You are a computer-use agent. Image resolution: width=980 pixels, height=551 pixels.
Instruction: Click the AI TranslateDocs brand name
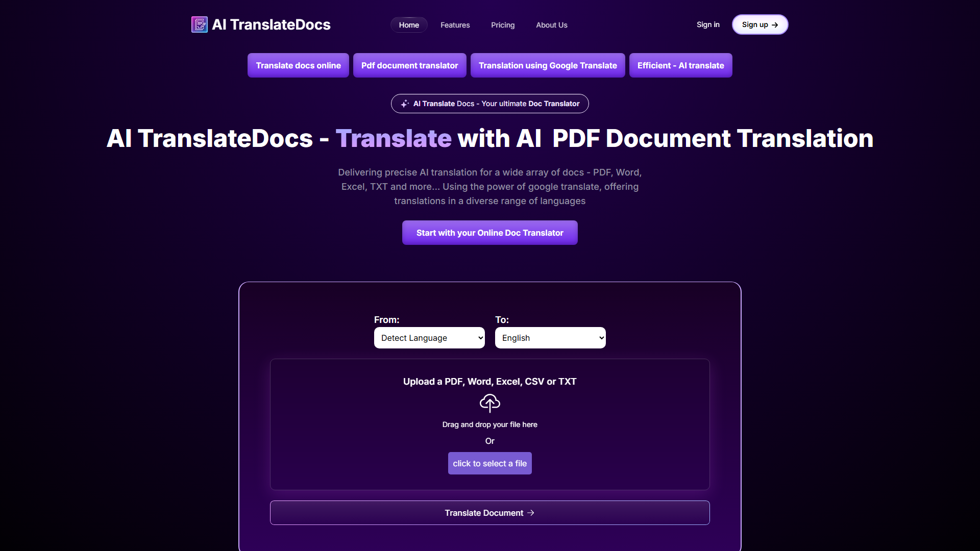coord(271,24)
